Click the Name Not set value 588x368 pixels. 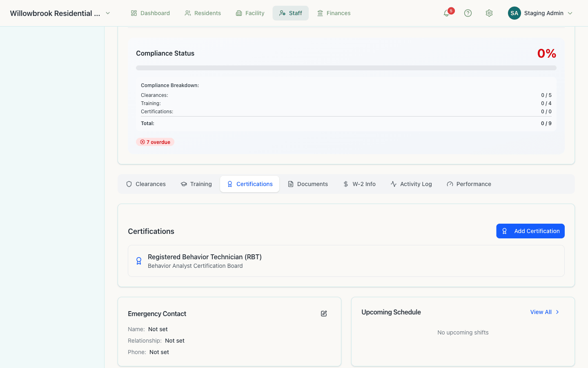tap(158, 329)
